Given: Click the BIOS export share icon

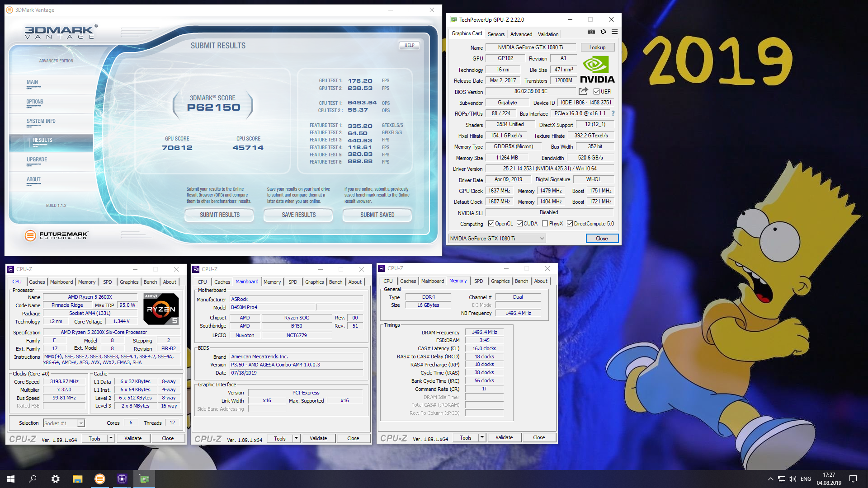Looking at the screenshot, I should pyautogui.click(x=583, y=91).
